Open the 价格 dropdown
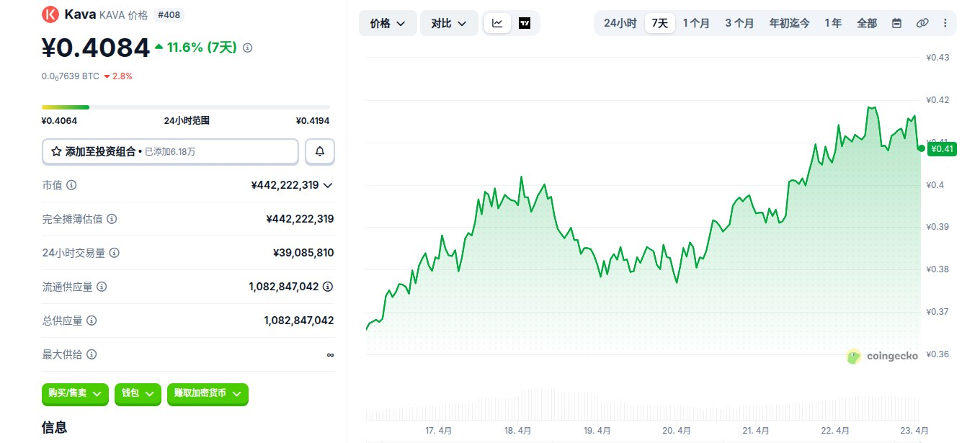This screenshot has height=443, width=980. click(388, 23)
